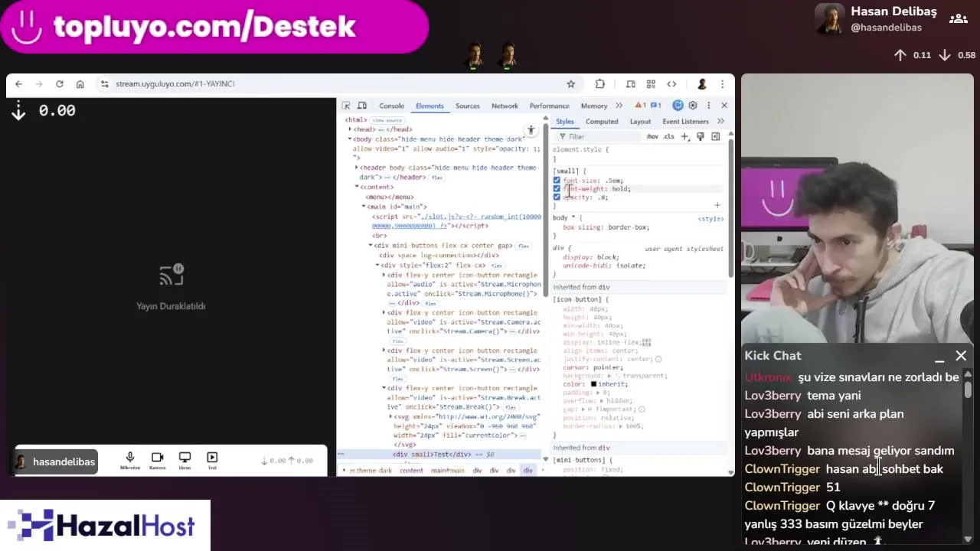Go back in the browser
Screen dimensions: 980x551
point(18,84)
